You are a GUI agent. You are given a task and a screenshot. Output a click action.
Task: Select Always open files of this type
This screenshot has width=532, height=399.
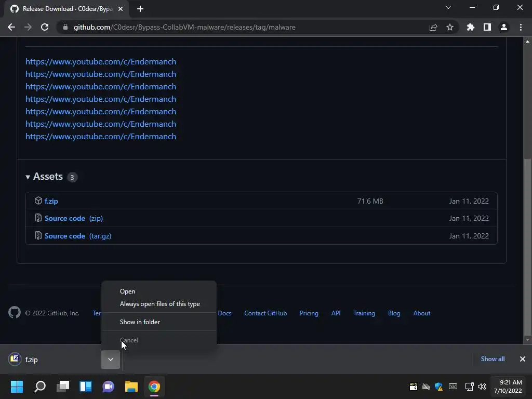point(159,303)
